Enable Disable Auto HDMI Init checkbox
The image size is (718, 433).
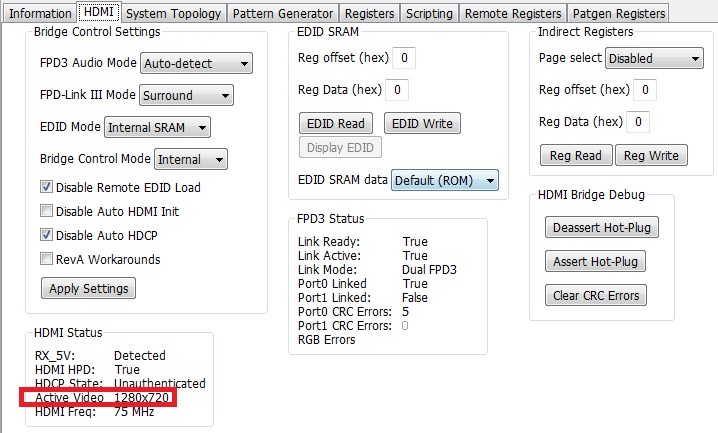(46, 211)
